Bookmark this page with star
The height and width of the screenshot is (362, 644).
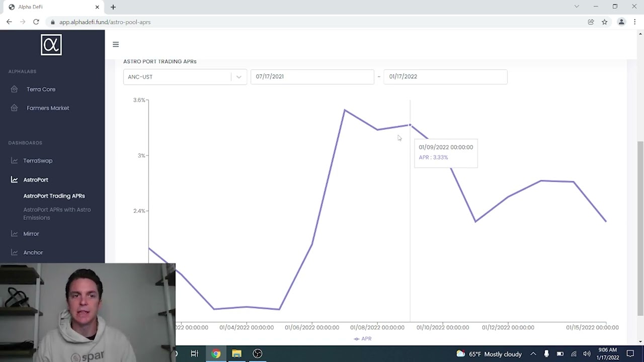point(604,22)
